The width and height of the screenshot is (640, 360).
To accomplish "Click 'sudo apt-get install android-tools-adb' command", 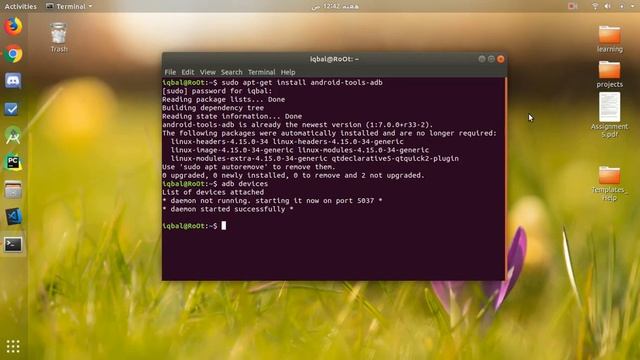I will 302,82.
